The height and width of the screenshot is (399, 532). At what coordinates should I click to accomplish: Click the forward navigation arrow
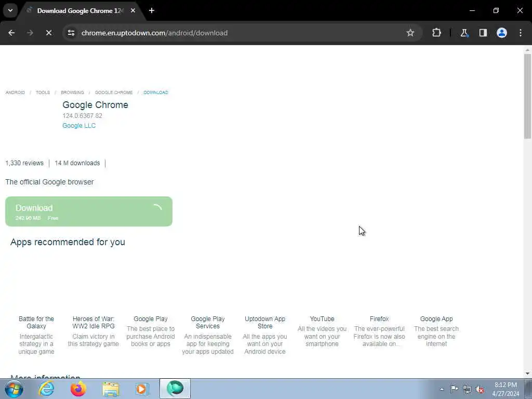(30, 33)
